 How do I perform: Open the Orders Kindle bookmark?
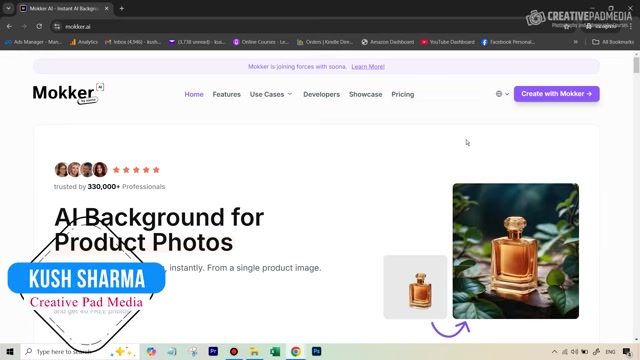[x=325, y=42]
